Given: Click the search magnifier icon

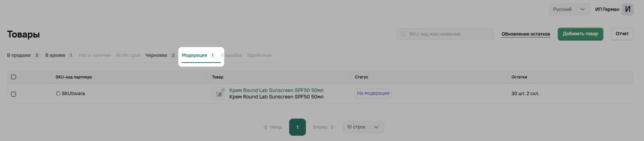Looking at the screenshot, I should 403,34.
